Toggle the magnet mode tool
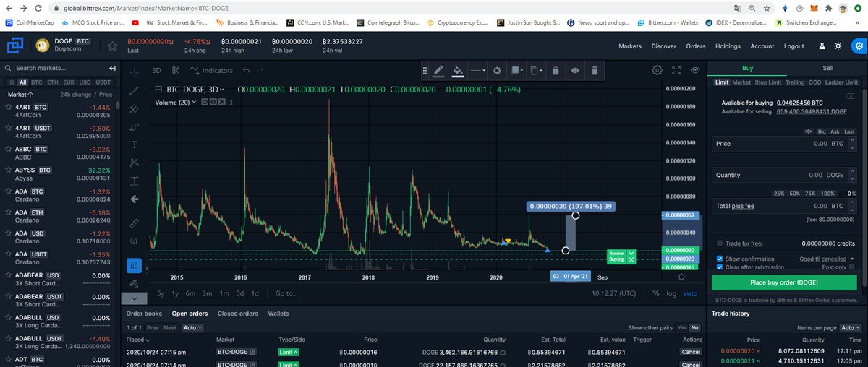The width and height of the screenshot is (868, 367). pyautogui.click(x=134, y=265)
